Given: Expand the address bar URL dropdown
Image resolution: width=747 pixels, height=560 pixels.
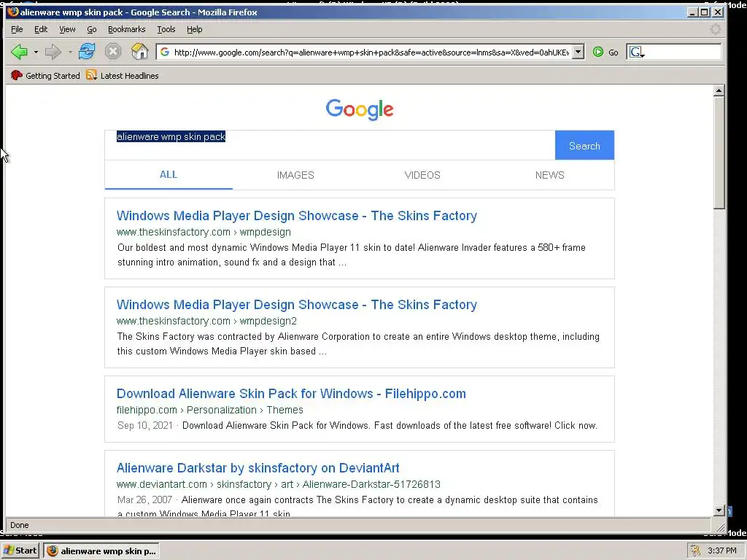Looking at the screenshot, I should [578, 52].
